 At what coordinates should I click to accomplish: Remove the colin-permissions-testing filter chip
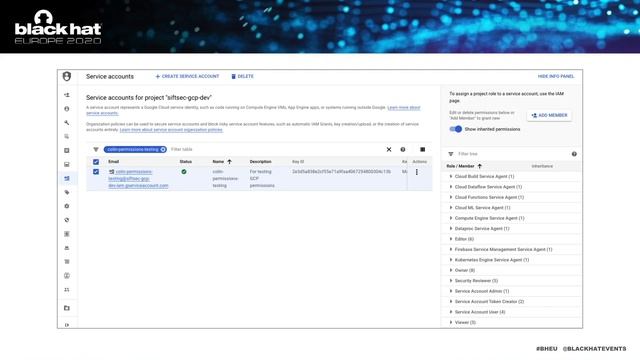163,149
